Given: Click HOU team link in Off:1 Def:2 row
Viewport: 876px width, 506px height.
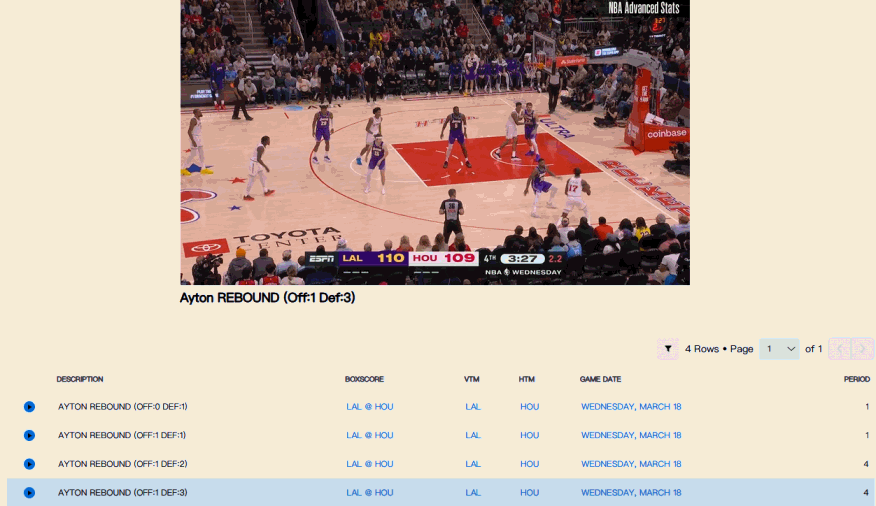Looking at the screenshot, I should click(530, 464).
